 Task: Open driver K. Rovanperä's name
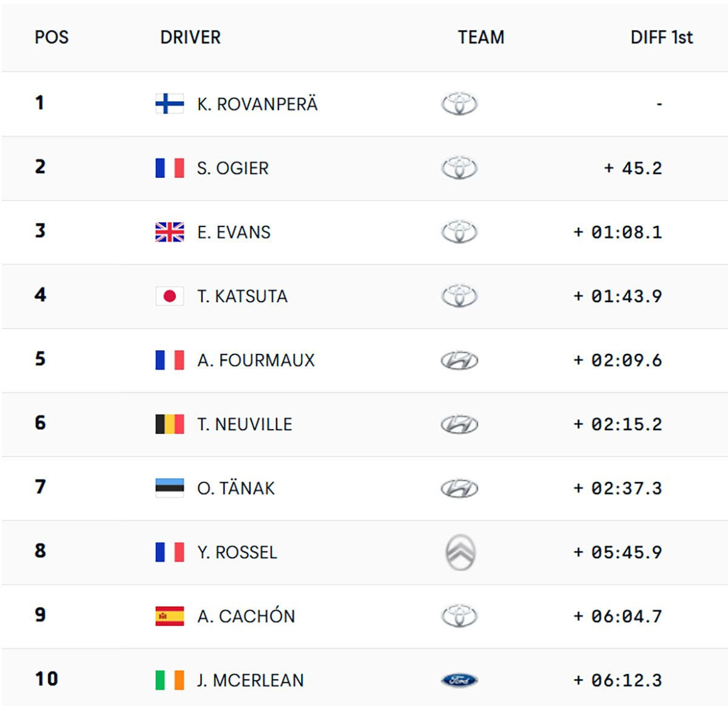257,104
